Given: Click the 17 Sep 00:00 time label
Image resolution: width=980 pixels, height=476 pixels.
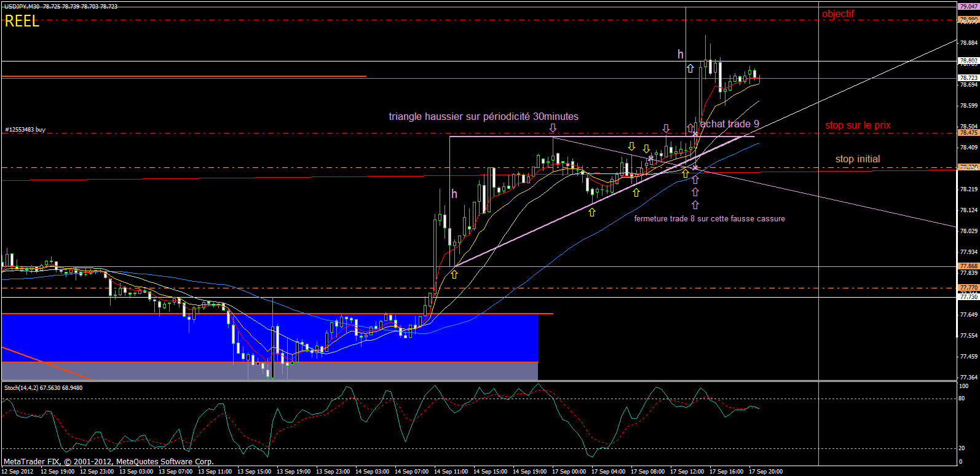Looking at the screenshot, I should pos(569,472).
